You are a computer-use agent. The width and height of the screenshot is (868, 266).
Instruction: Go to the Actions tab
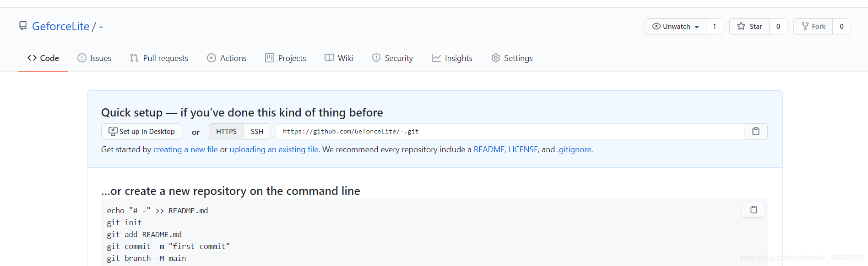coord(227,58)
